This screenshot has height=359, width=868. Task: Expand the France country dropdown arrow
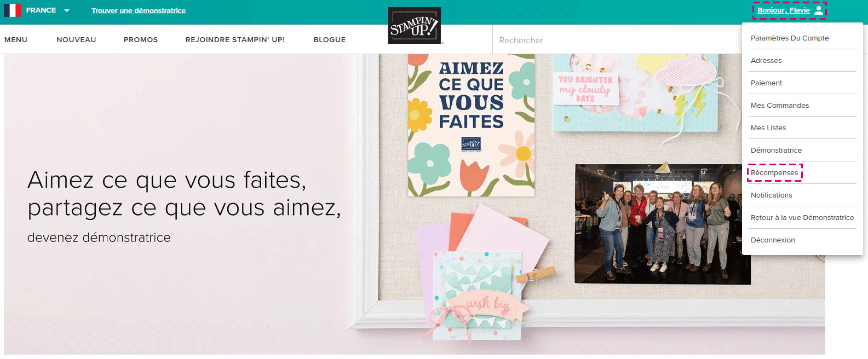point(67,10)
